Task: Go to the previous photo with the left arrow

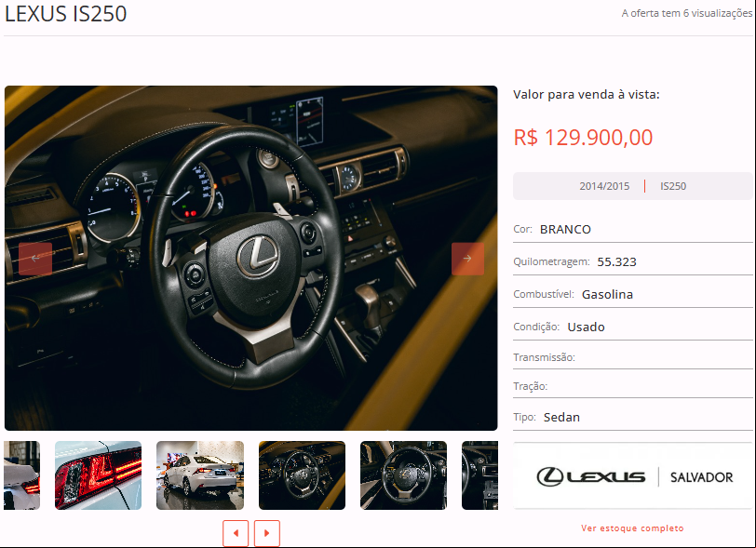Action: click(x=35, y=259)
